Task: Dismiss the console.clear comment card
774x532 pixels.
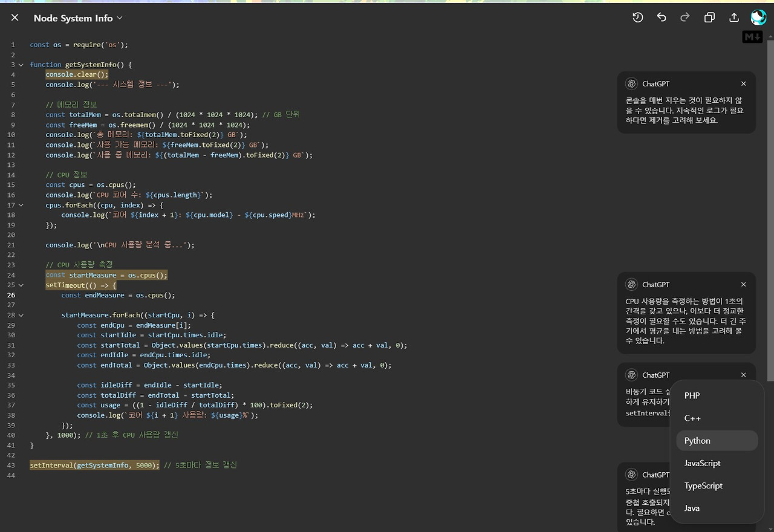Action: (744, 83)
